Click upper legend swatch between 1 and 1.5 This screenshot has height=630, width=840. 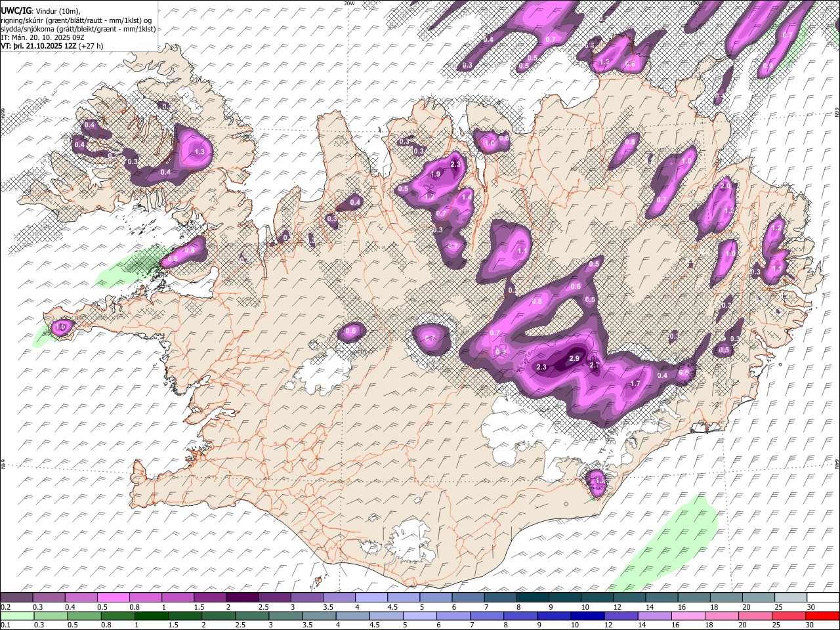click(178, 597)
